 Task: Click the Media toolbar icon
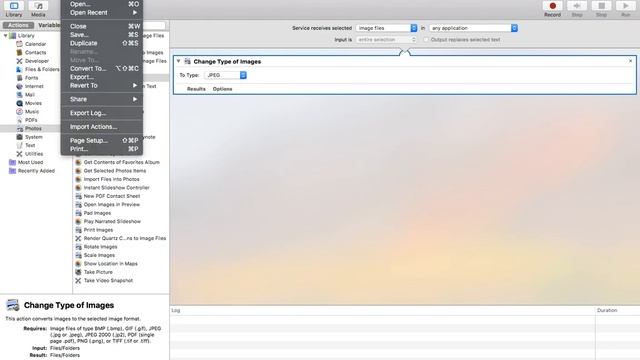[38, 6]
